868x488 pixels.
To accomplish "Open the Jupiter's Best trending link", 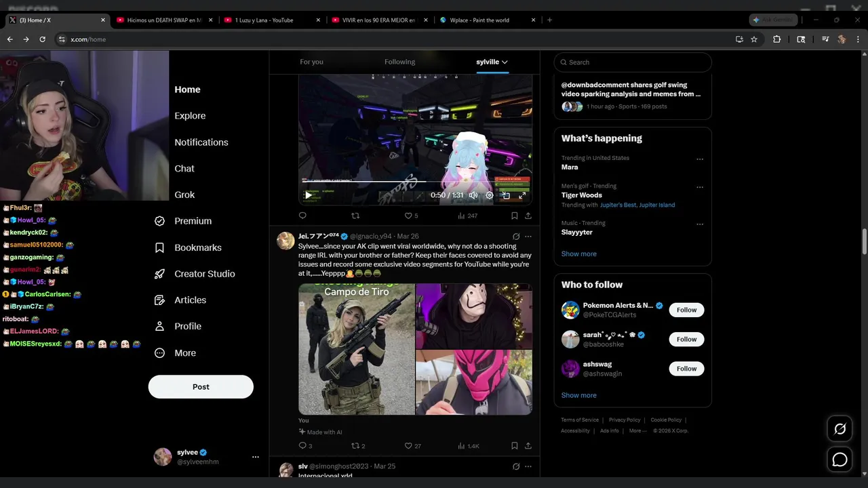I will tap(618, 205).
